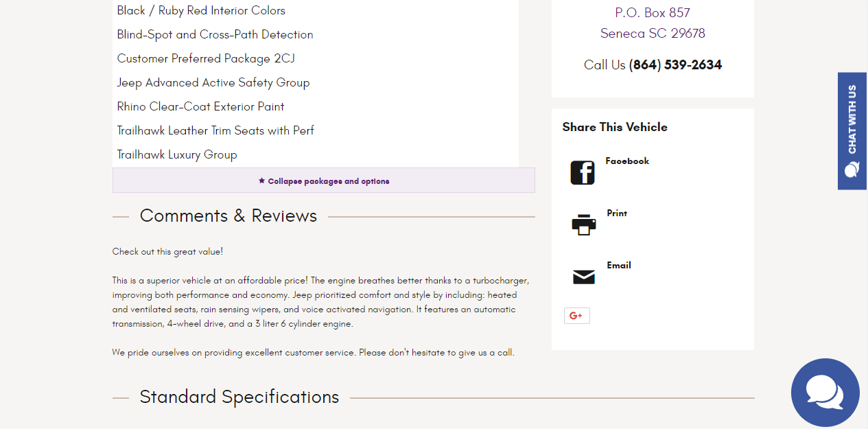
Task: Click the Comments & Reviews heading
Action: [x=228, y=216]
